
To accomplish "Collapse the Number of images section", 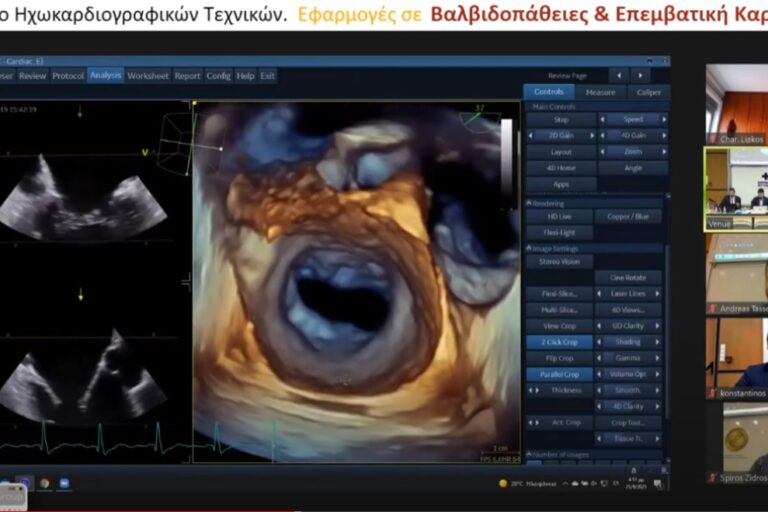I will coord(530,455).
